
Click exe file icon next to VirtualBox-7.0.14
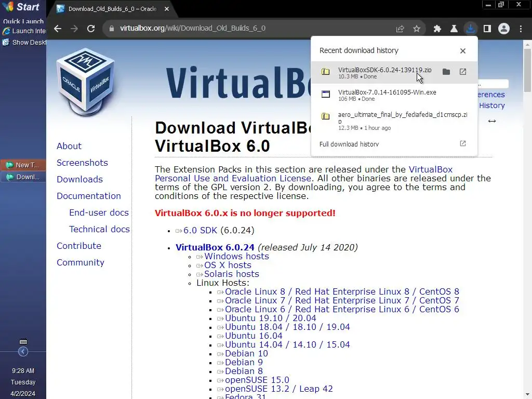[x=326, y=94]
